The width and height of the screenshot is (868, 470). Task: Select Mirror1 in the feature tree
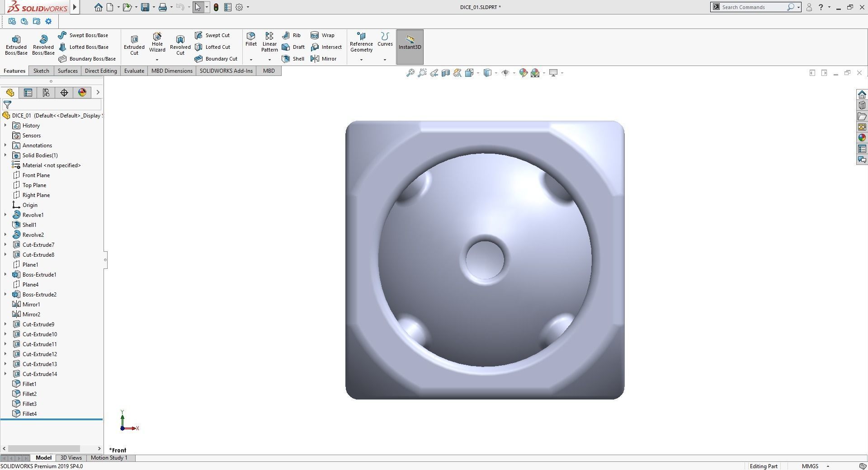pos(31,305)
